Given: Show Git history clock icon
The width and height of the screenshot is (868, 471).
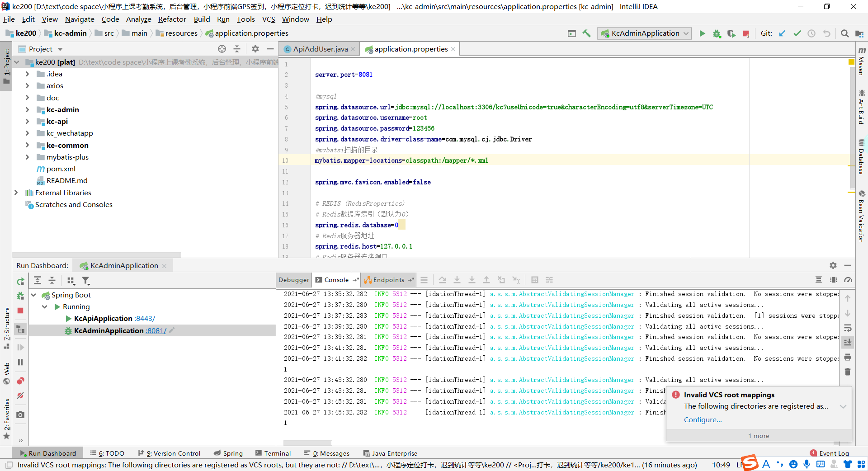Looking at the screenshot, I should (x=811, y=33).
